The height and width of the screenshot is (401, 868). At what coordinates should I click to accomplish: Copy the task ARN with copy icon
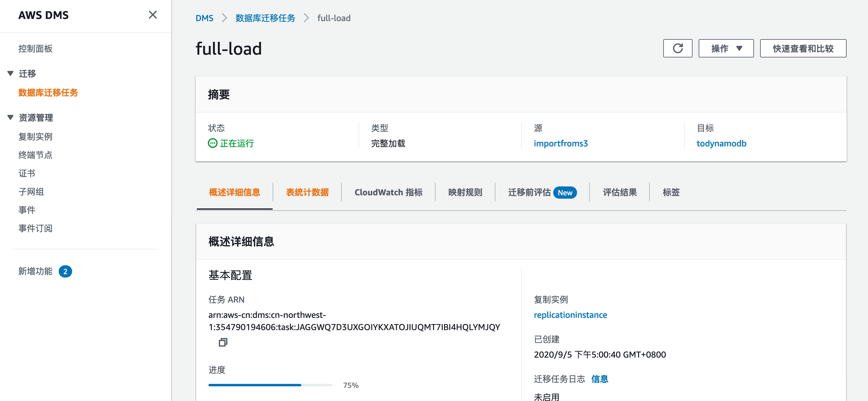coord(223,342)
